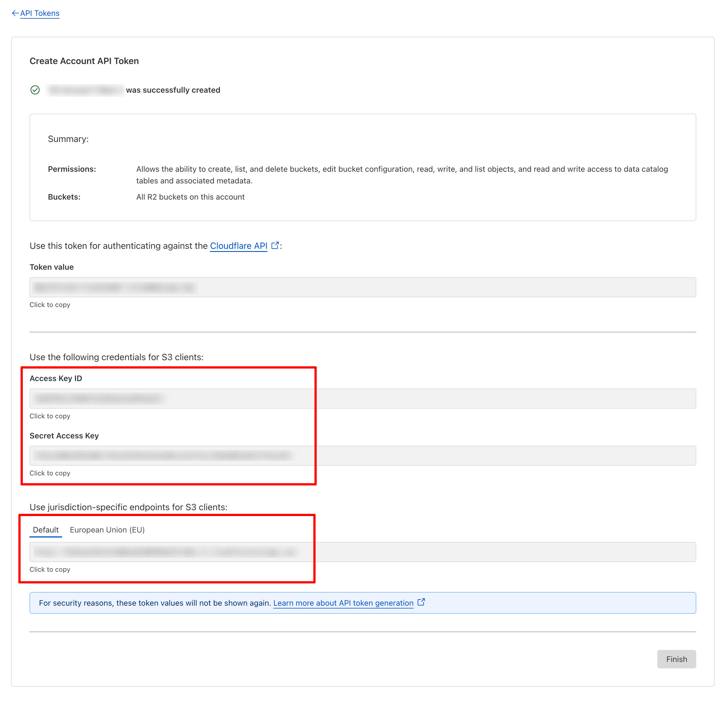Go back via the API Tokens link
This screenshot has height=702, width=728.
point(40,13)
